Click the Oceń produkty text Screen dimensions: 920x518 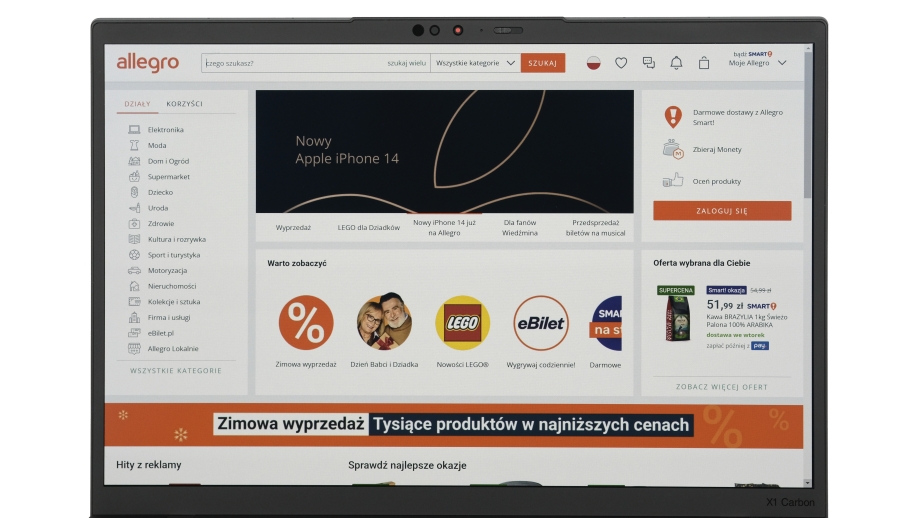pos(716,181)
